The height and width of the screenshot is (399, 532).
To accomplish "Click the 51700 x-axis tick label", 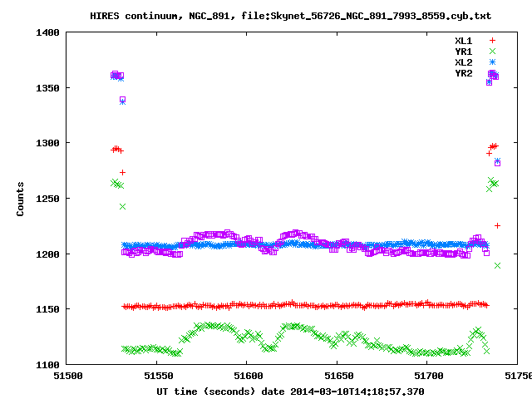I will coord(429,376).
